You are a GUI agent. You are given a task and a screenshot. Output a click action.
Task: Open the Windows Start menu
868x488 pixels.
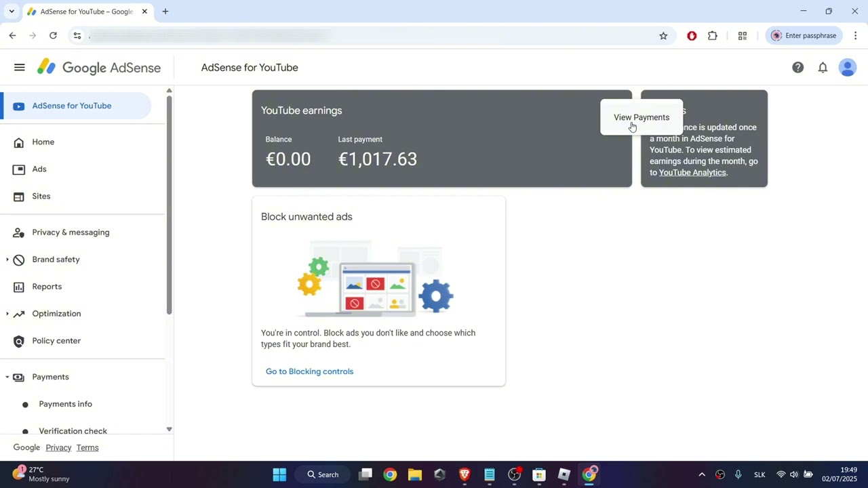coord(279,474)
